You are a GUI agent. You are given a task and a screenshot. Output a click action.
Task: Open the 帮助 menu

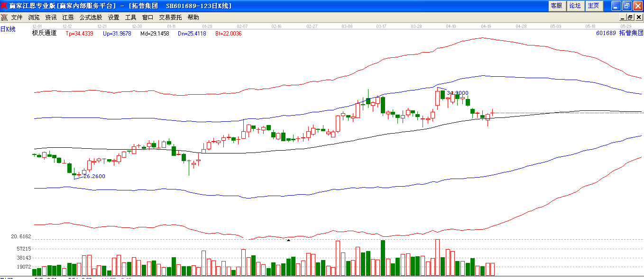[x=193, y=17]
